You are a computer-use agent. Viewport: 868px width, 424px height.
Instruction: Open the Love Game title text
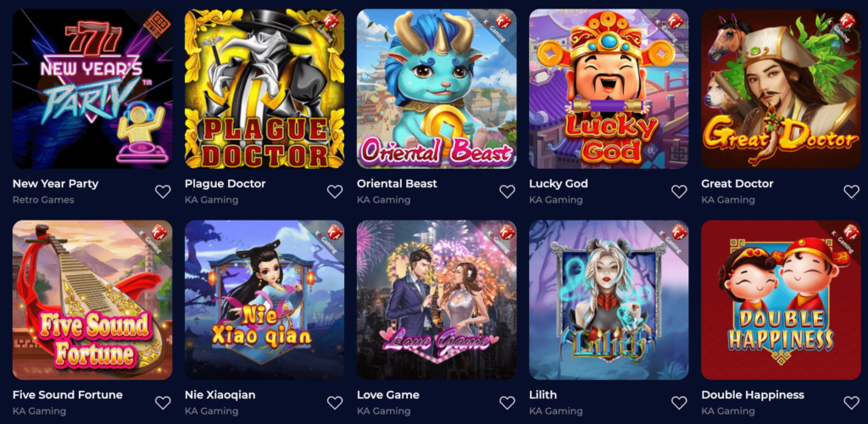tap(388, 394)
